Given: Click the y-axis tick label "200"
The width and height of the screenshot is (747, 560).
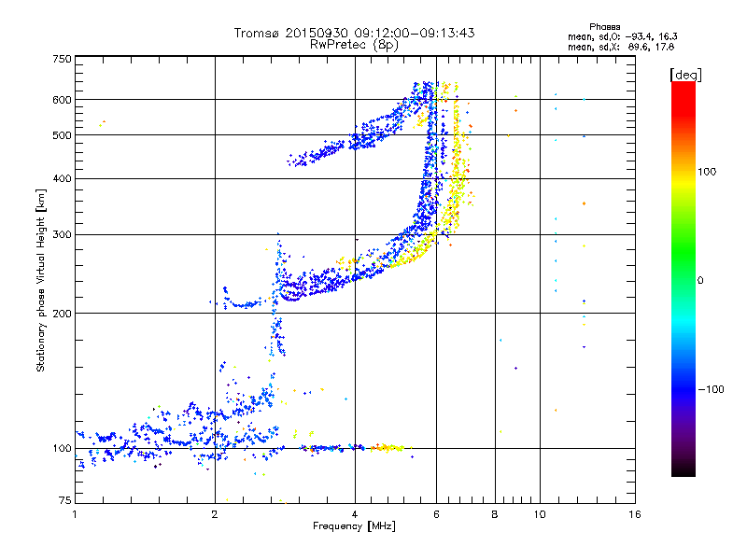Looking at the screenshot, I should coord(63,314).
